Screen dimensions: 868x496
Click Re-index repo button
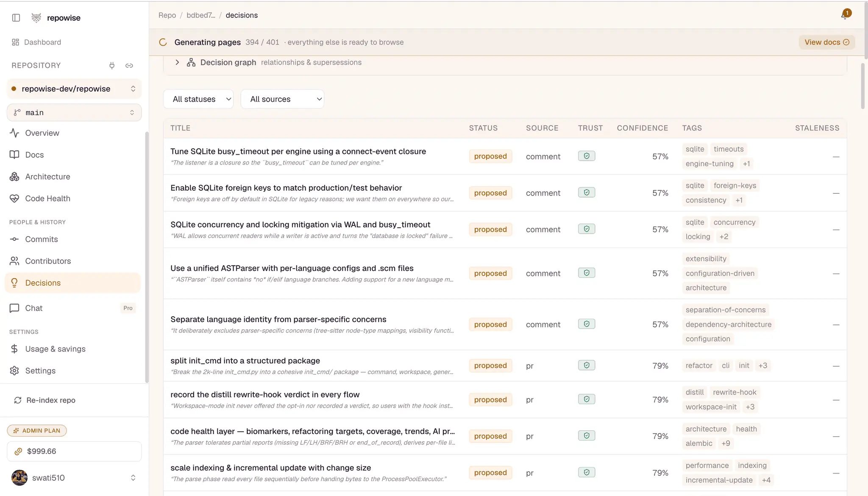(x=45, y=400)
